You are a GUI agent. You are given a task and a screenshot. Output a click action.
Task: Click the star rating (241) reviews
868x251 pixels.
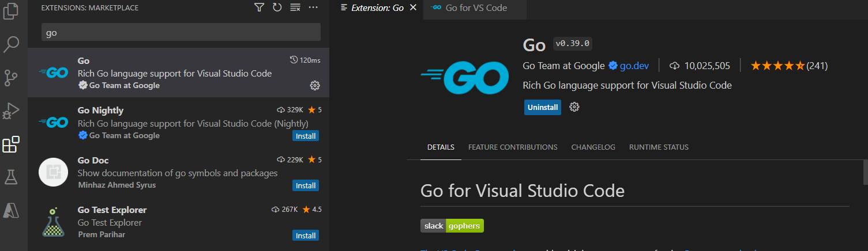(789, 66)
